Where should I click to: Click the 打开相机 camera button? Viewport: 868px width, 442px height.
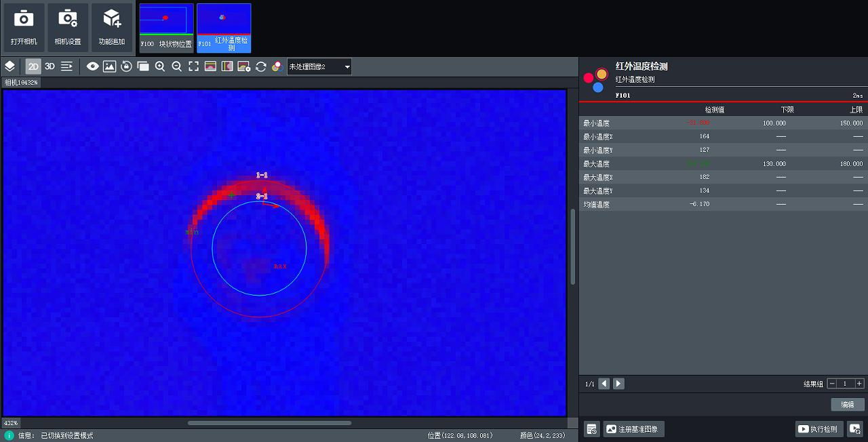pos(24,27)
